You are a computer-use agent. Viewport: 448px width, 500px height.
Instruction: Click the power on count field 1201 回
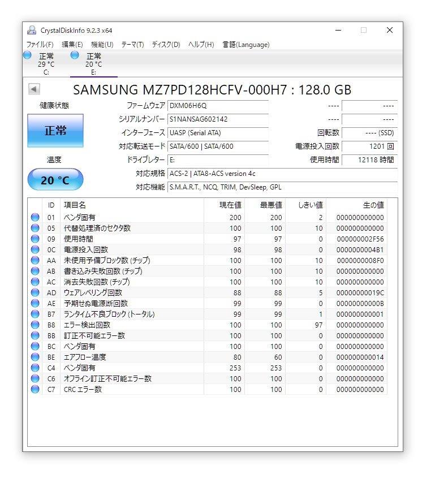369,146
